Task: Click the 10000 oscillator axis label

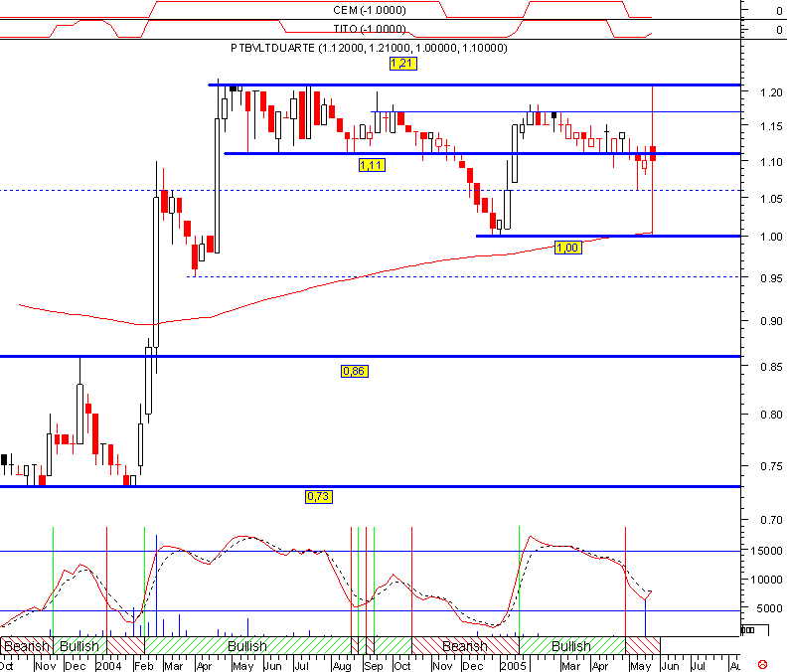Action: (x=766, y=580)
